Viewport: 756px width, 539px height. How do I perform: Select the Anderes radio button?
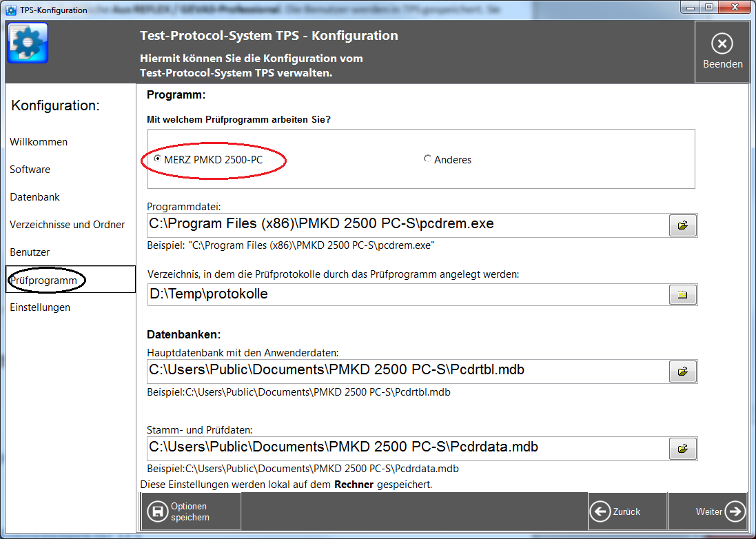point(427,158)
